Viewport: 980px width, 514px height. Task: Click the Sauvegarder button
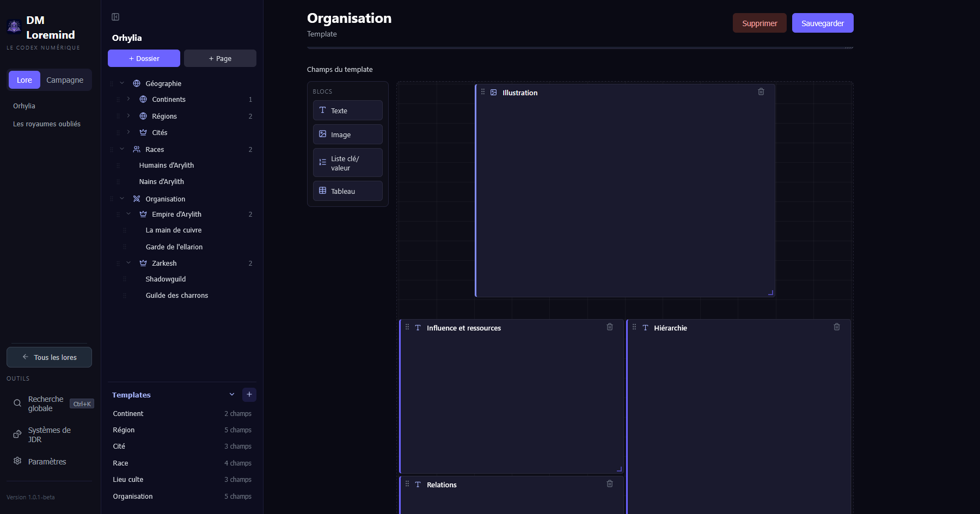coord(823,23)
